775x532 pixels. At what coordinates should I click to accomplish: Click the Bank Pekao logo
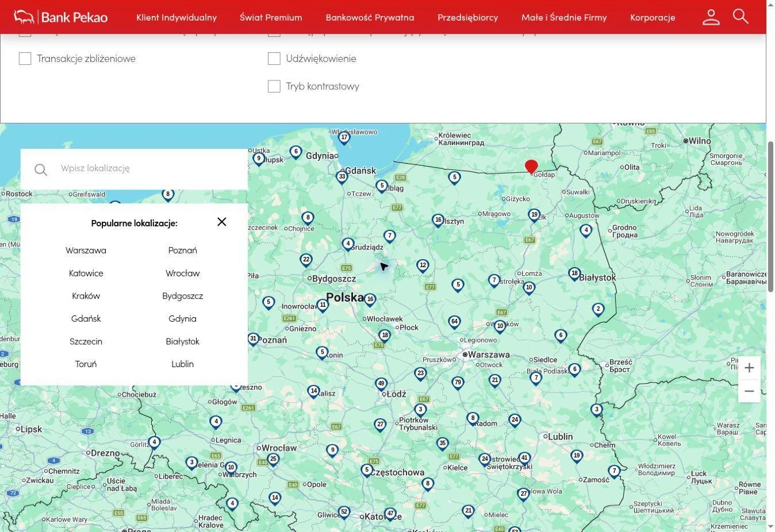[x=60, y=17]
